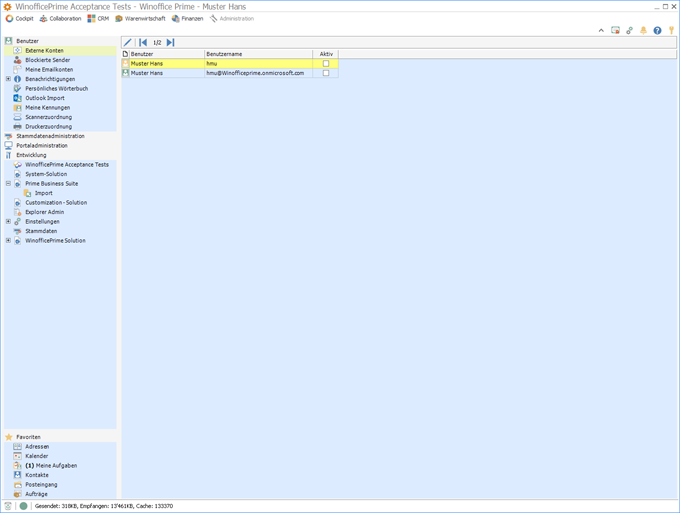680x513 pixels.
Task: Open the CRM menu
Action: pyautogui.click(x=98, y=18)
